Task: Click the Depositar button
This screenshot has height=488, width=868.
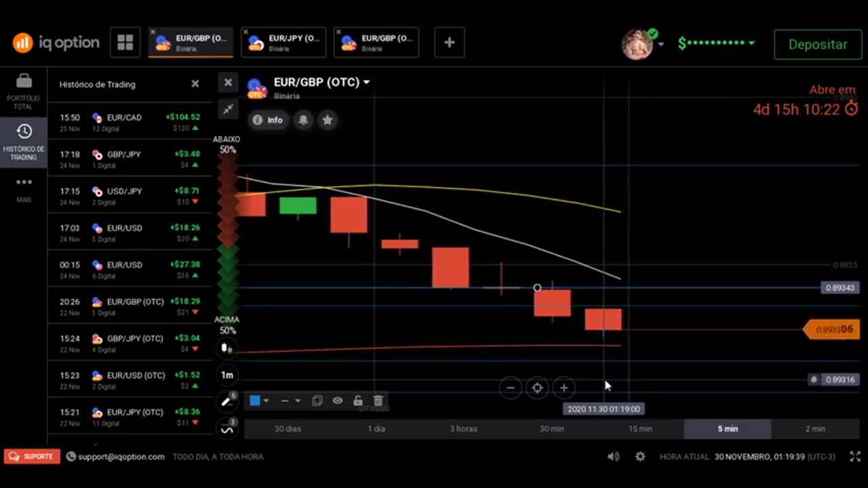Action: click(818, 44)
